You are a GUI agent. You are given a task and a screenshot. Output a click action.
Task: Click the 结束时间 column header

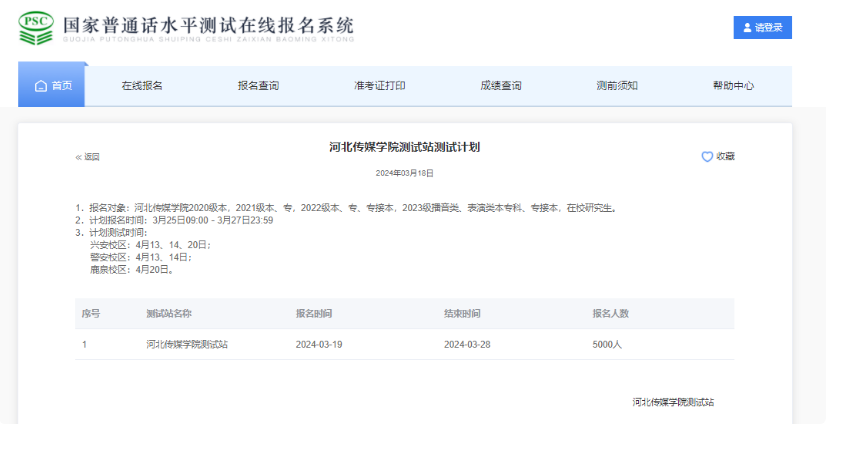pos(461,313)
